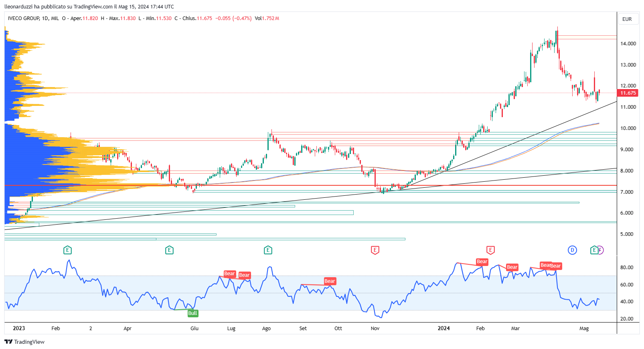The image size is (644, 349).
Task: Click the Vol 1.752M volume value
Action: coord(267,18)
